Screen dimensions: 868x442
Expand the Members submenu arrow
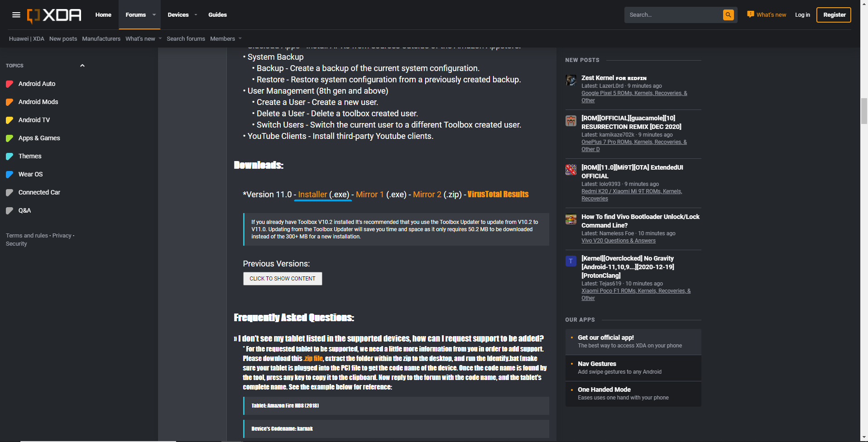click(240, 38)
